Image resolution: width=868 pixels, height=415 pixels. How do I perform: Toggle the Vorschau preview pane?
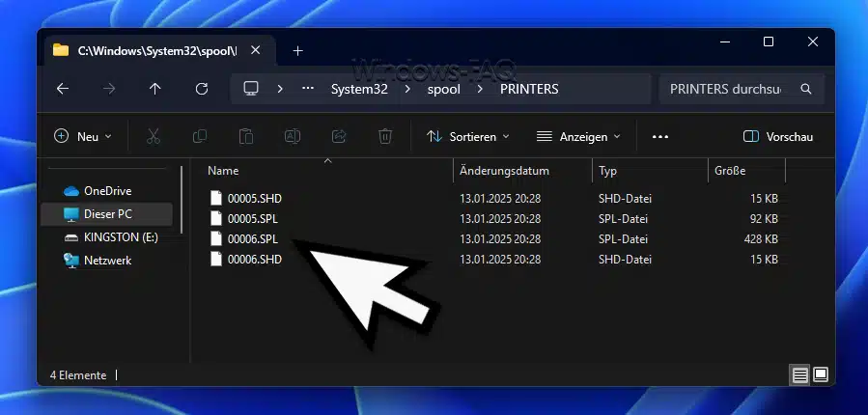tap(778, 137)
